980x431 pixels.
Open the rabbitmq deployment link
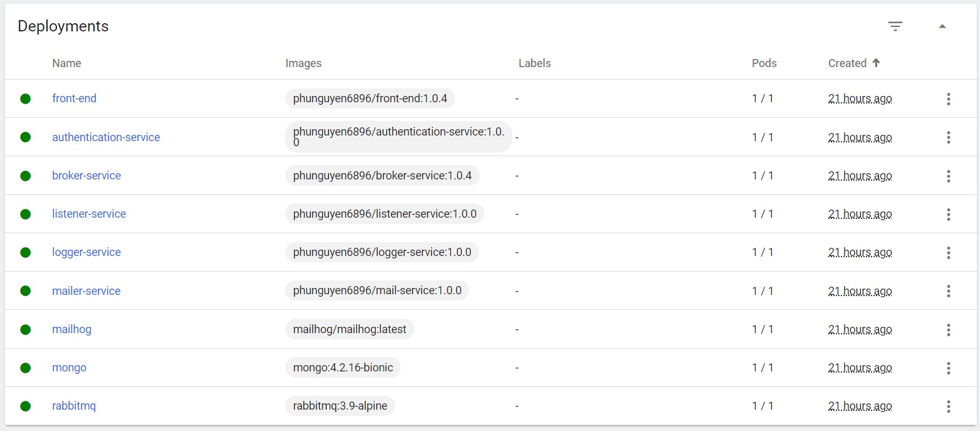coord(74,406)
